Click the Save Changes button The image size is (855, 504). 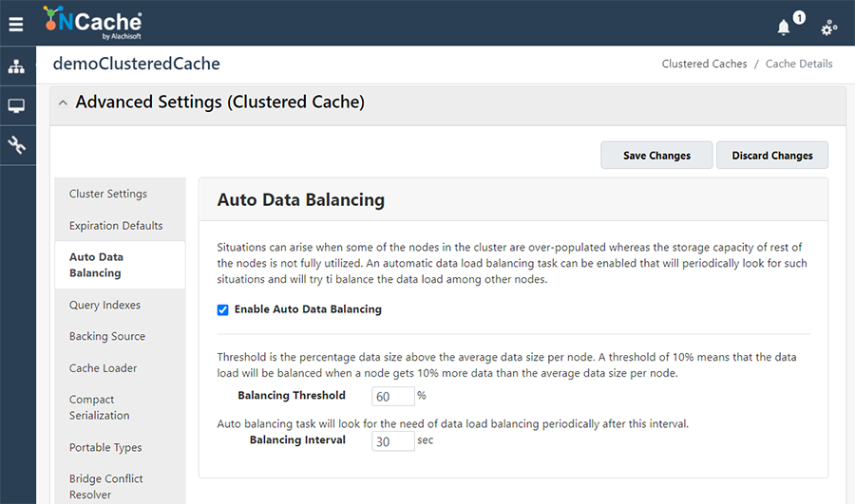coord(656,156)
